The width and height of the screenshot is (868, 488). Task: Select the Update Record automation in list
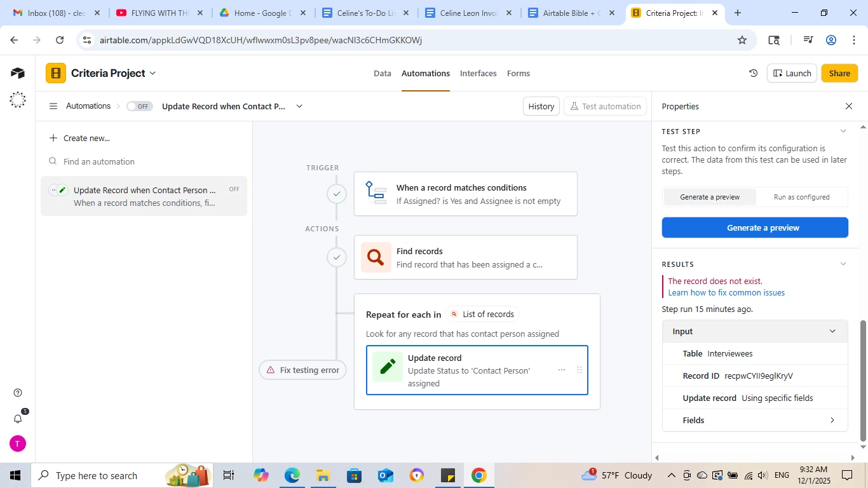click(x=144, y=196)
